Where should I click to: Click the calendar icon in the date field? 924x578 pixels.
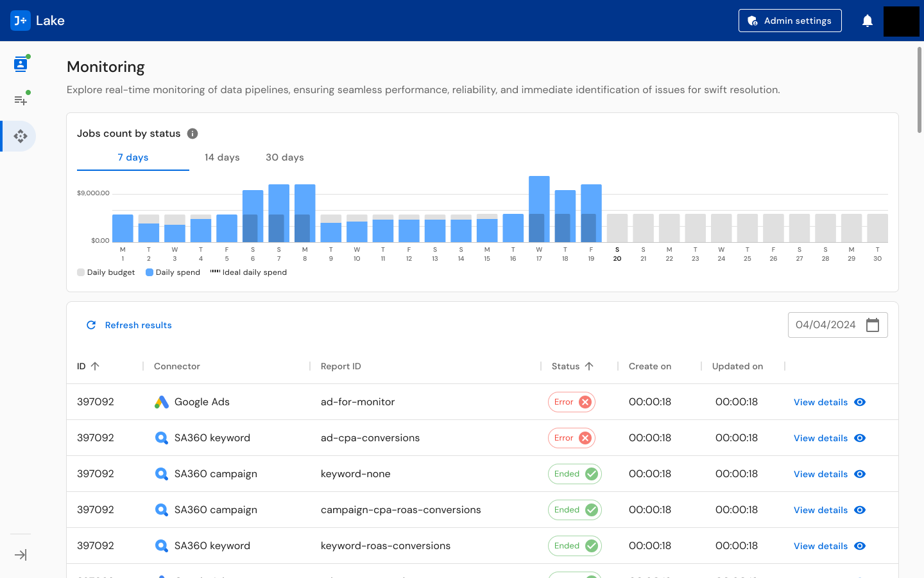[x=872, y=325]
